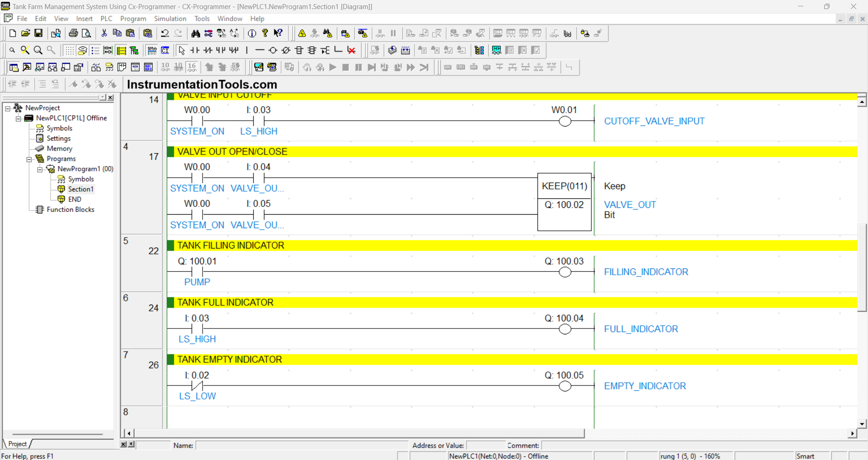Select Settings in the project tree
The image size is (868, 460).
point(59,138)
